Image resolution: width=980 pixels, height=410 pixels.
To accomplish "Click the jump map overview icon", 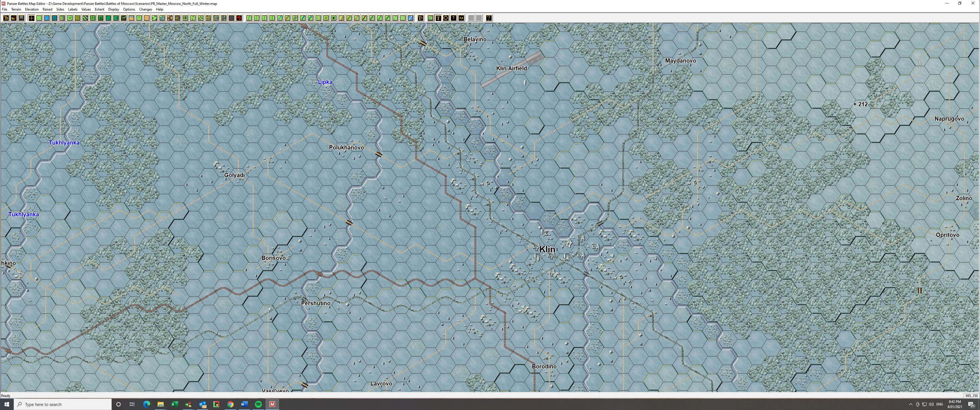I will pos(430,18).
